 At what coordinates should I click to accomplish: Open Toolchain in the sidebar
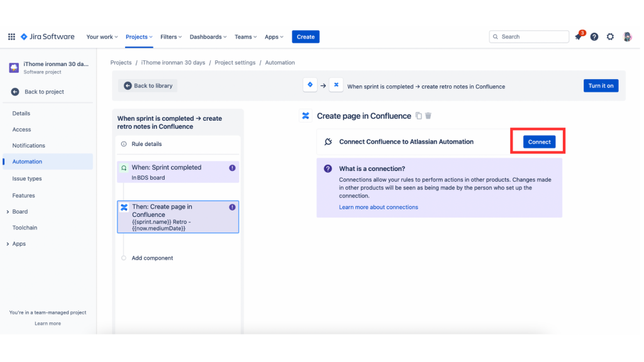(25, 228)
